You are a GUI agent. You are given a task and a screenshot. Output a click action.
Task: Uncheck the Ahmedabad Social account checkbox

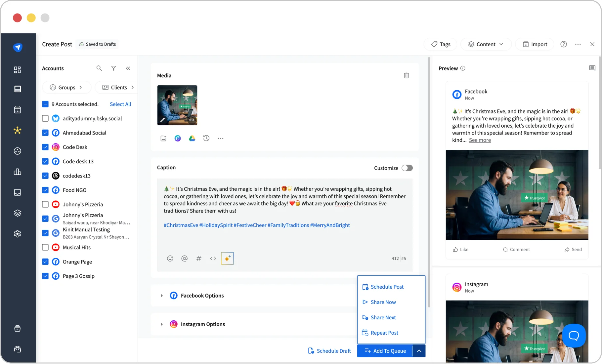click(45, 133)
